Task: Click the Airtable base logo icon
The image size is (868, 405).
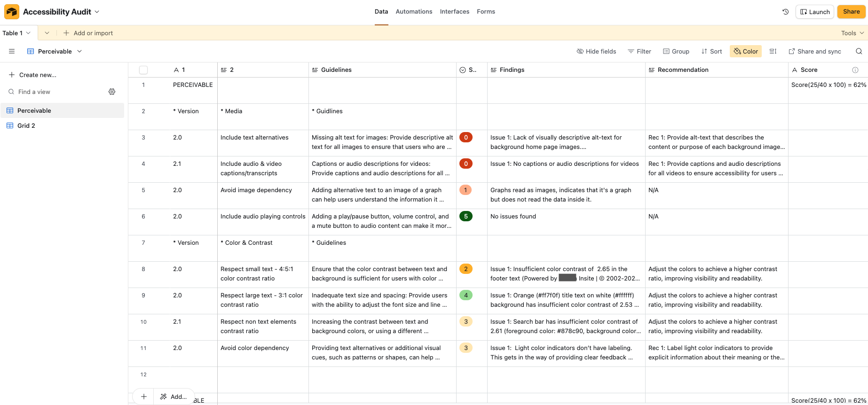Action: tap(12, 12)
